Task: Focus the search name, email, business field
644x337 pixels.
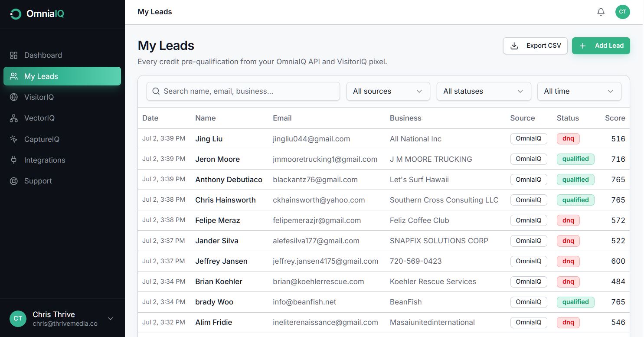Action: tap(243, 91)
